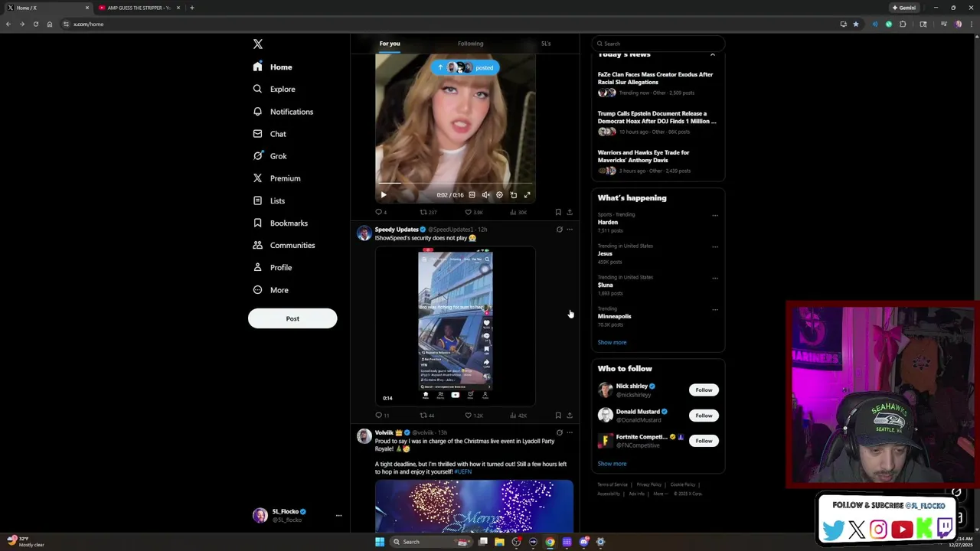
Task: Switch to the AMP Guess browser tab
Action: (139, 8)
